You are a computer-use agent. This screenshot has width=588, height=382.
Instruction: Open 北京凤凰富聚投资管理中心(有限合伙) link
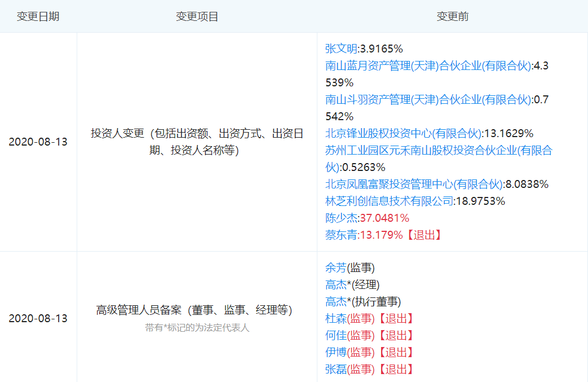[414, 184]
